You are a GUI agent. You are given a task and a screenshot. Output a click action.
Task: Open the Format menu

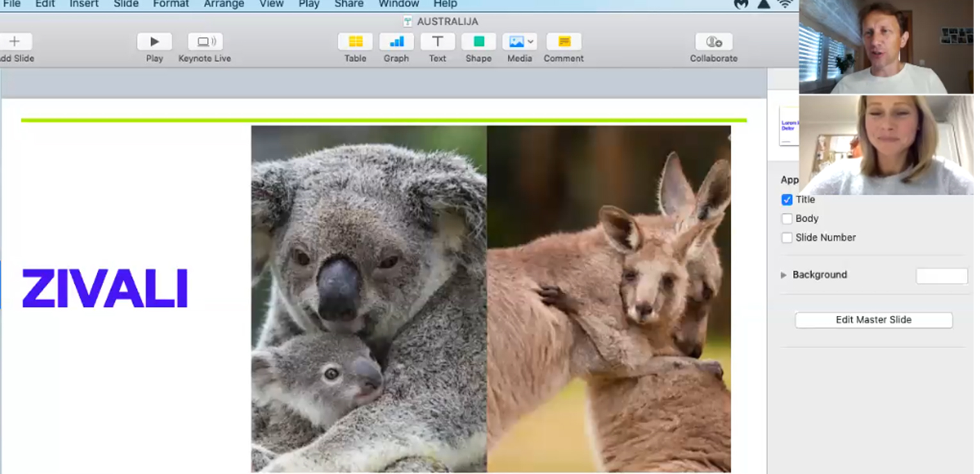click(x=170, y=4)
